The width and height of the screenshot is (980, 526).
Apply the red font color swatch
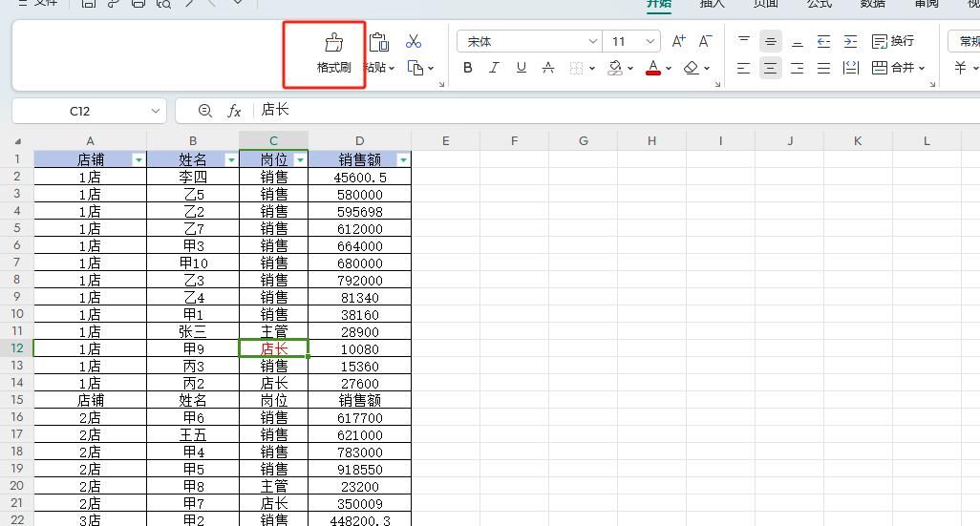(x=653, y=68)
